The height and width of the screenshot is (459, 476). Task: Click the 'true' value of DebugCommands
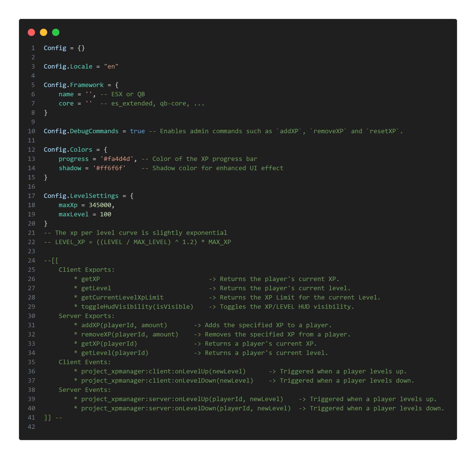pyautogui.click(x=137, y=131)
